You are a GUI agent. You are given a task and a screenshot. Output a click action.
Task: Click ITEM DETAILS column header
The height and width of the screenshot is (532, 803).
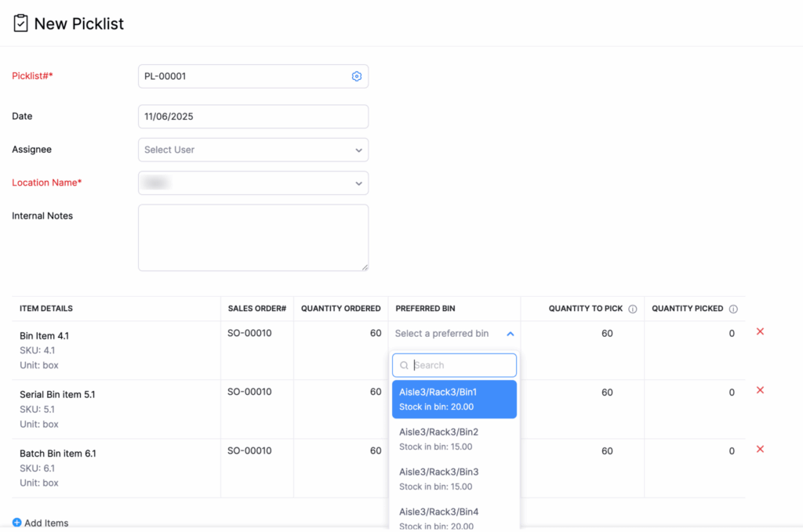(x=46, y=309)
